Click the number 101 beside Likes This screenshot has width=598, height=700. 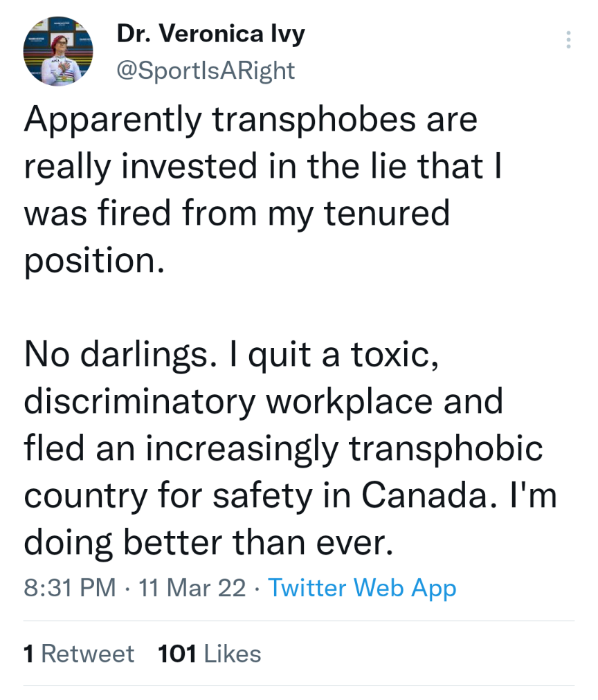pyautogui.click(x=177, y=654)
